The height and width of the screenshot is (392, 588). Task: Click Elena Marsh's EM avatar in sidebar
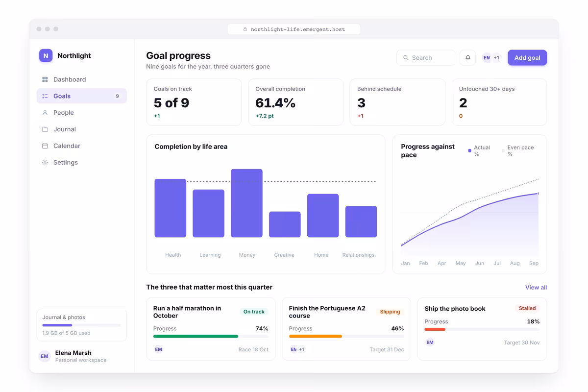[x=45, y=356]
